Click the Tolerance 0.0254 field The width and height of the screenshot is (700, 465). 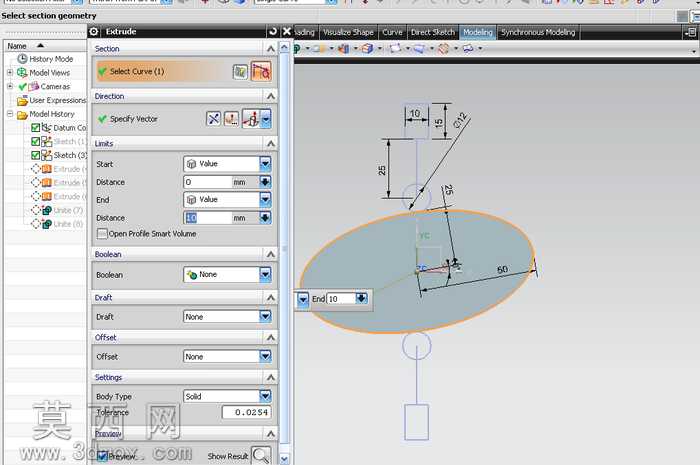click(246, 412)
